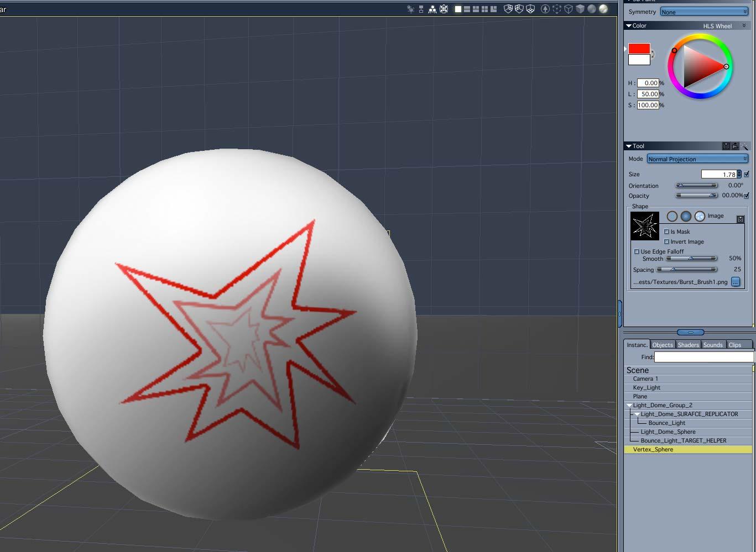
Task: Select the three-pane viewport layout
Action: (476, 9)
